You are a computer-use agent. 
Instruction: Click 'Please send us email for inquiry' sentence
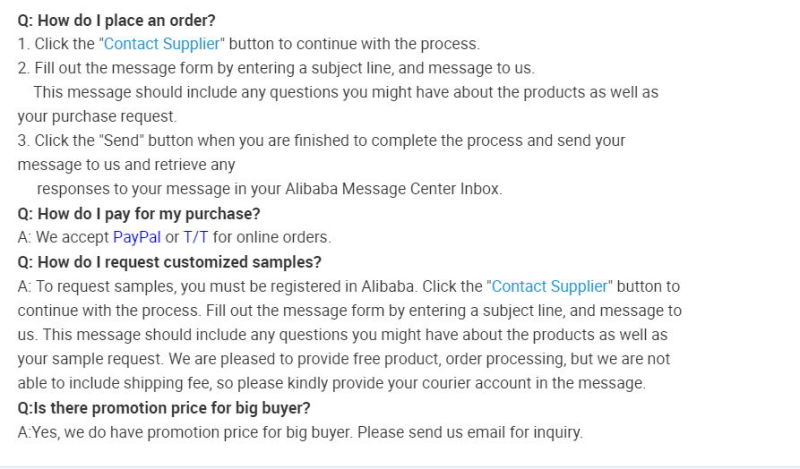pyautogui.click(x=470, y=432)
